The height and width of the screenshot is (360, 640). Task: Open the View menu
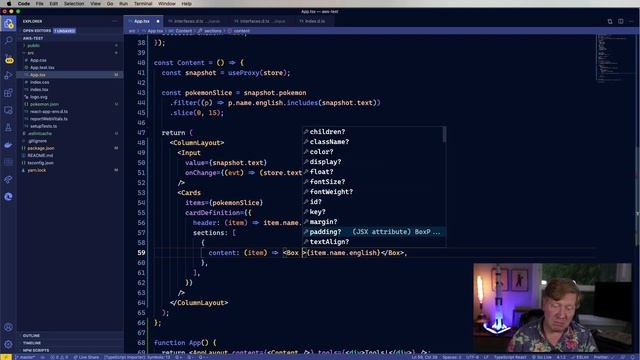(96, 3)
